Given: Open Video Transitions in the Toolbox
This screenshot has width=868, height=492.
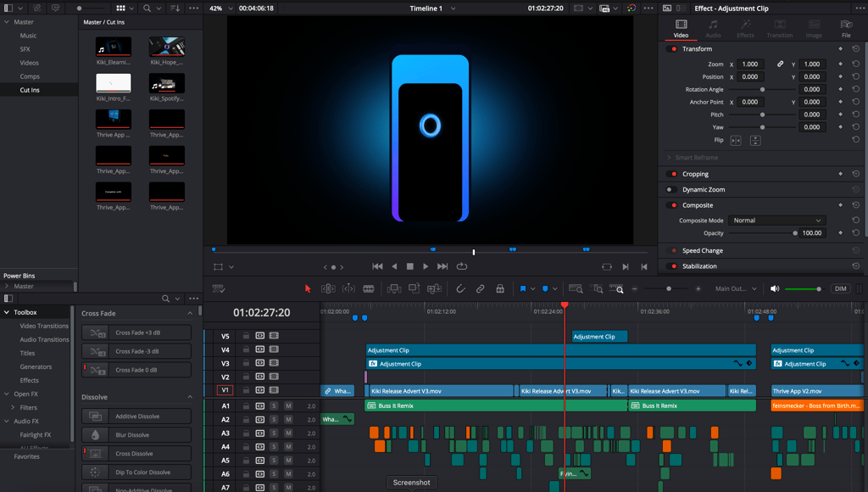Looking at the screenshot, I should tap(44, 326).
